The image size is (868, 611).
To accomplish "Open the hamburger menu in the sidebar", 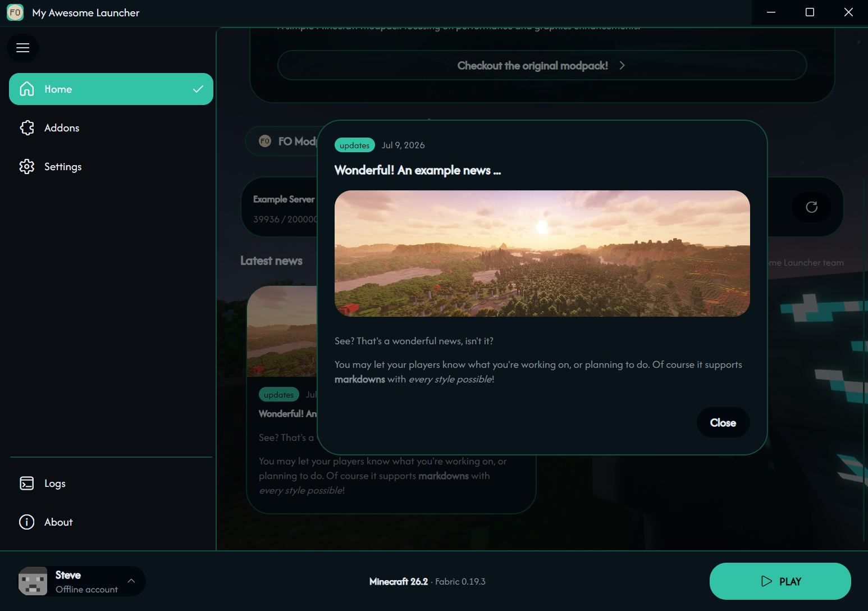I will tap(22, 48).
